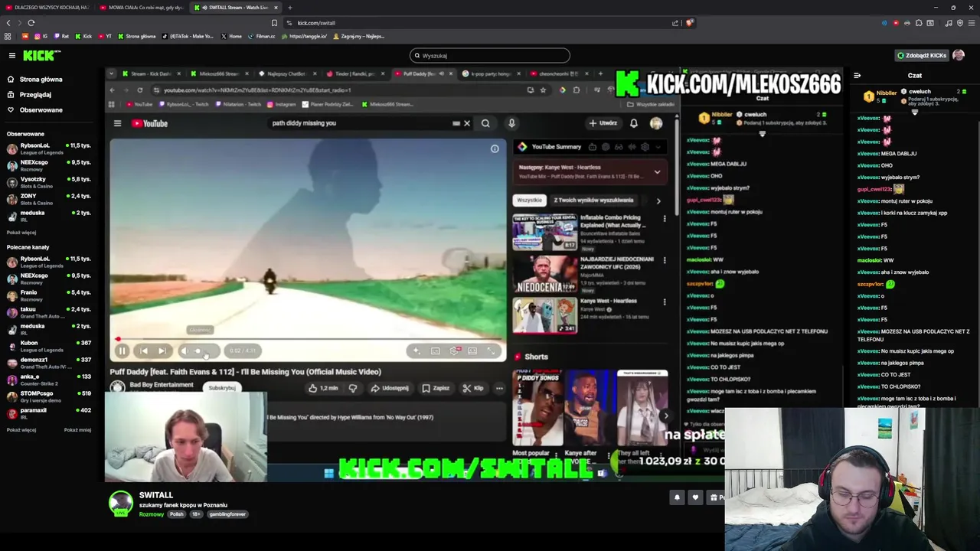Click the green KICK logo
The image size is (980, 551).
pyautogui.click(x=41, y=55)
